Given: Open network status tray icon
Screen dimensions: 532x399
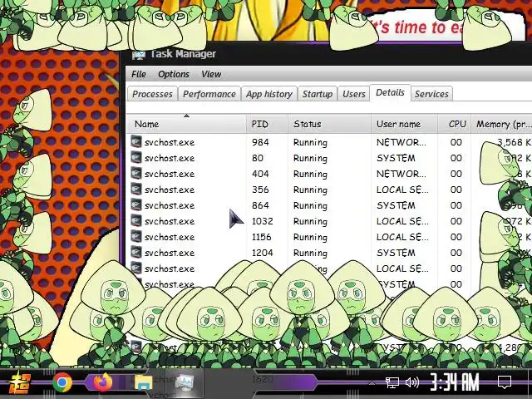Looking at the screenshot, I should [x=392, y=382].
